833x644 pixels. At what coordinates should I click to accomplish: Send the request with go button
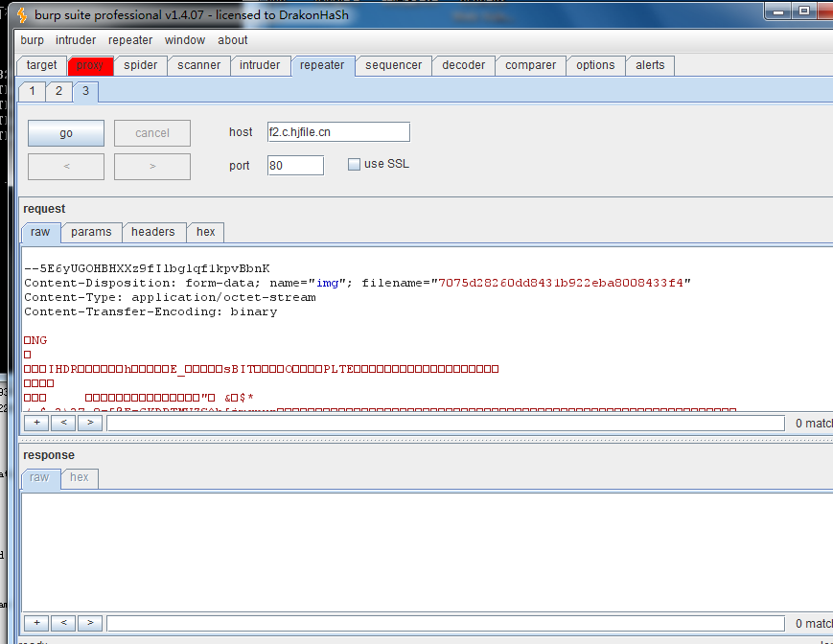(66, 133)
